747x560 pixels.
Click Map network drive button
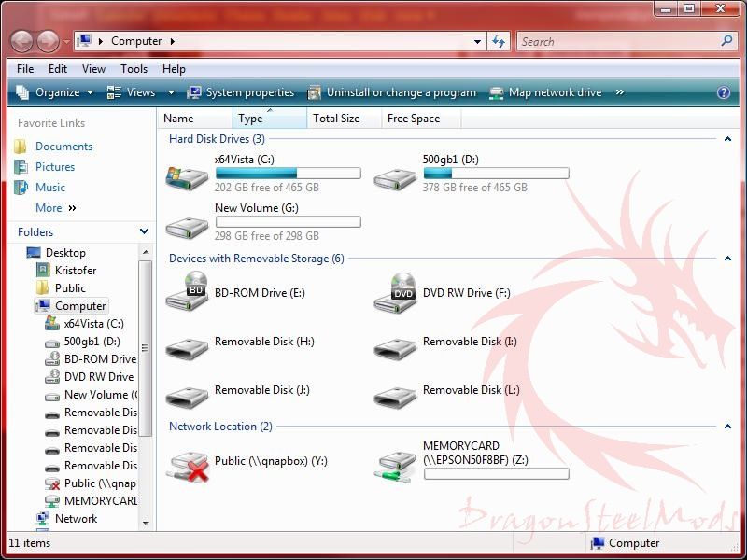click(555, 92)
